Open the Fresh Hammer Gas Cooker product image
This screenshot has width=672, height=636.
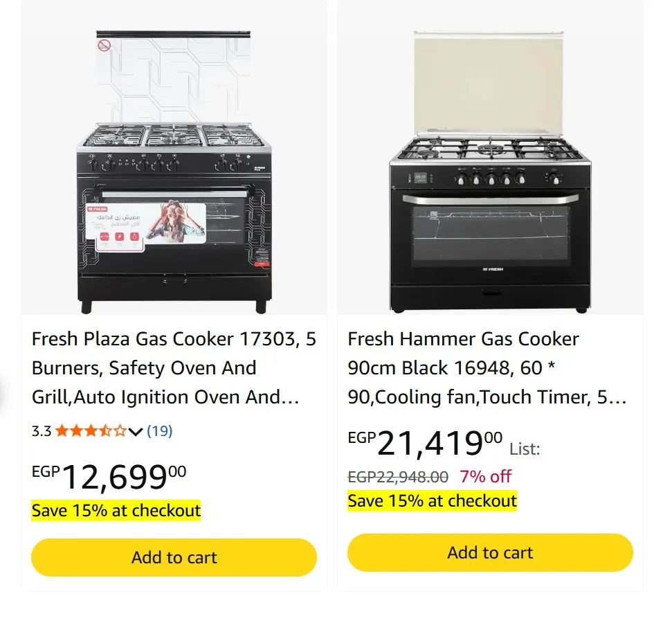click(x=490, y=172)
